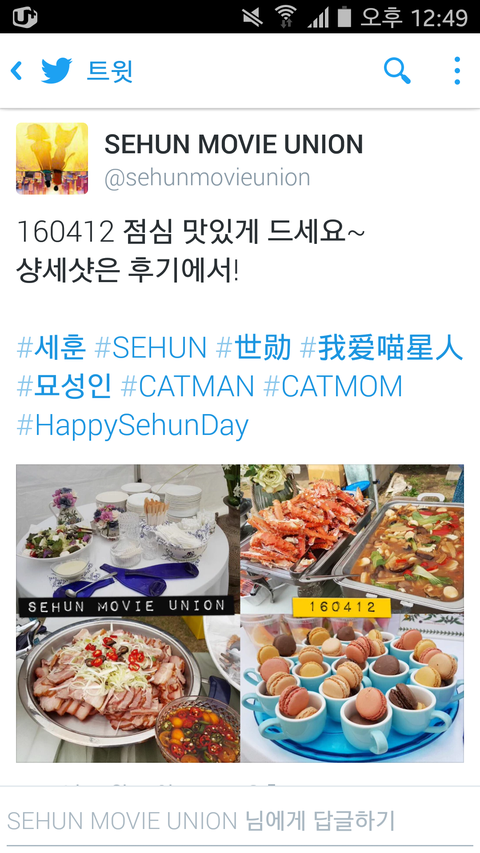The width and height of the screenshot is (480, 853).
Task: View the buffet table photo
Action: click(128, 541)
